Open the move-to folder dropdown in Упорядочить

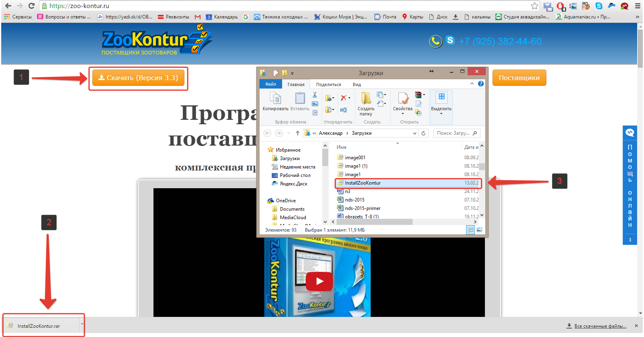(329, 98)
